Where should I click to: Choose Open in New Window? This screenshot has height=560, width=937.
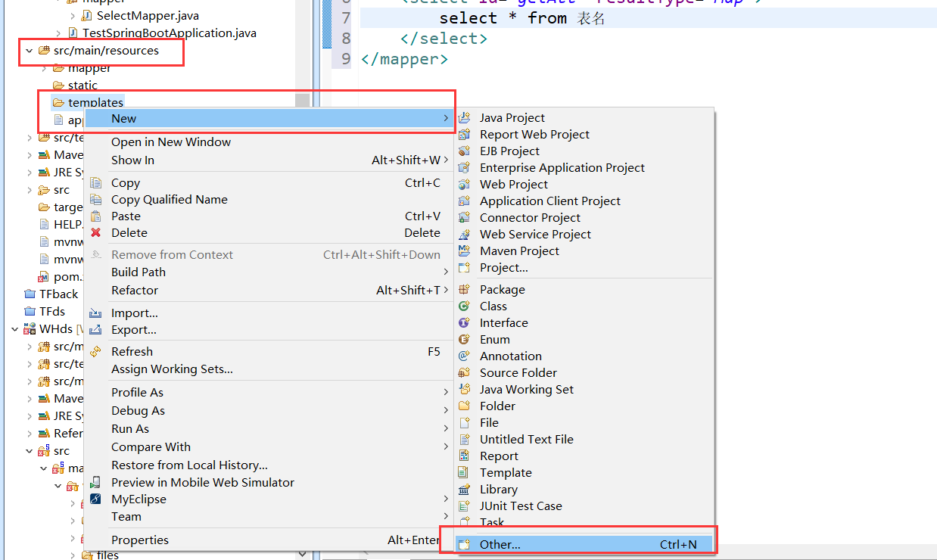pyautogui.click(x=171, y=142)
